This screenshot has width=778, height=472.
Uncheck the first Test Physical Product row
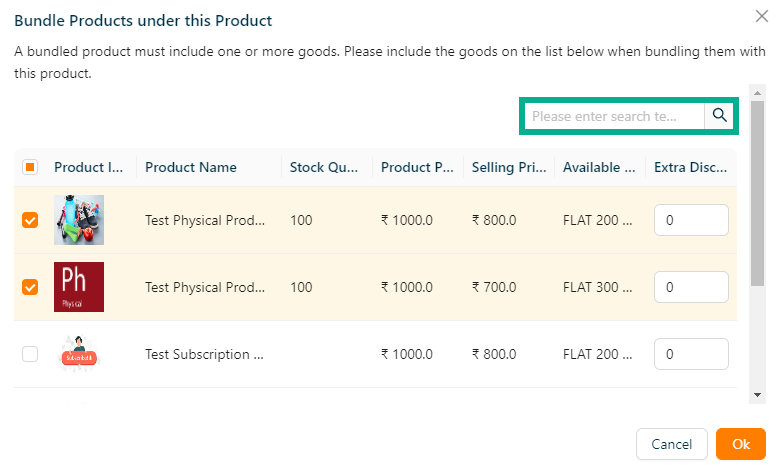pyautogui.click(x=30, y=220)
